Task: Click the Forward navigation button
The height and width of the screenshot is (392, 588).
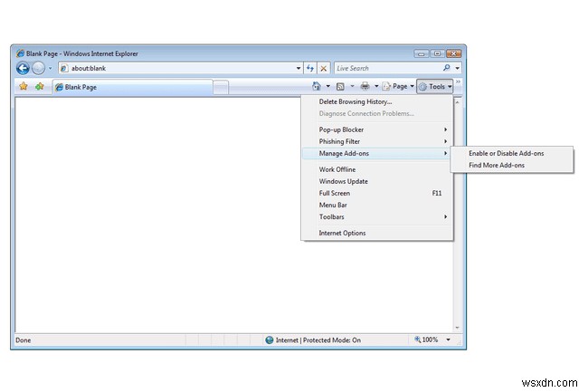Action: tap(38, 68)
